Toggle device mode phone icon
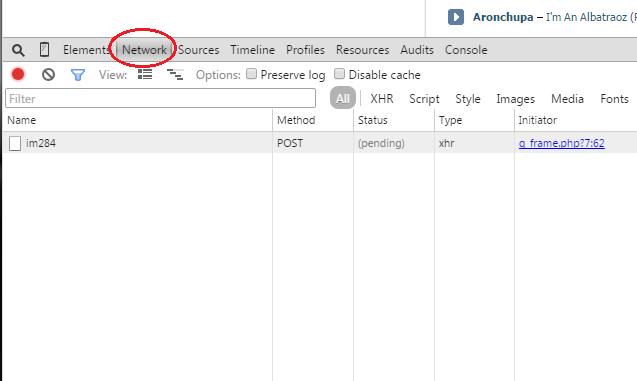Image resolution: width=637 pixels, height=381 pixels. (44, 50)
